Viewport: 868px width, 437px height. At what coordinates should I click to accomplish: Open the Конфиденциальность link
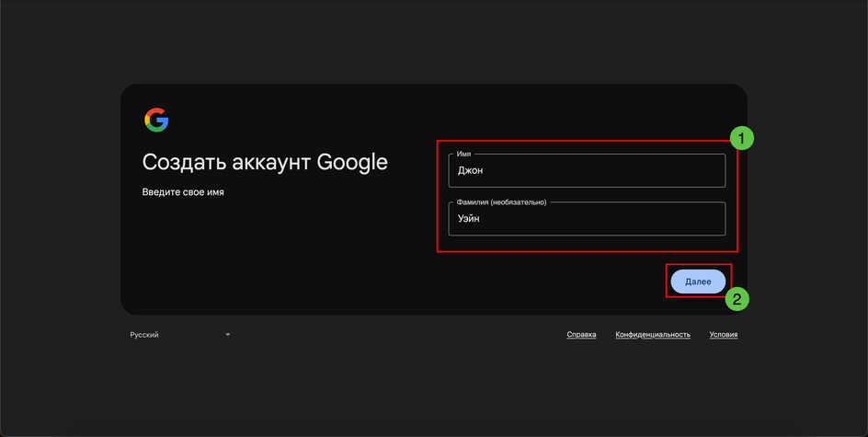[x=653, y=335]
